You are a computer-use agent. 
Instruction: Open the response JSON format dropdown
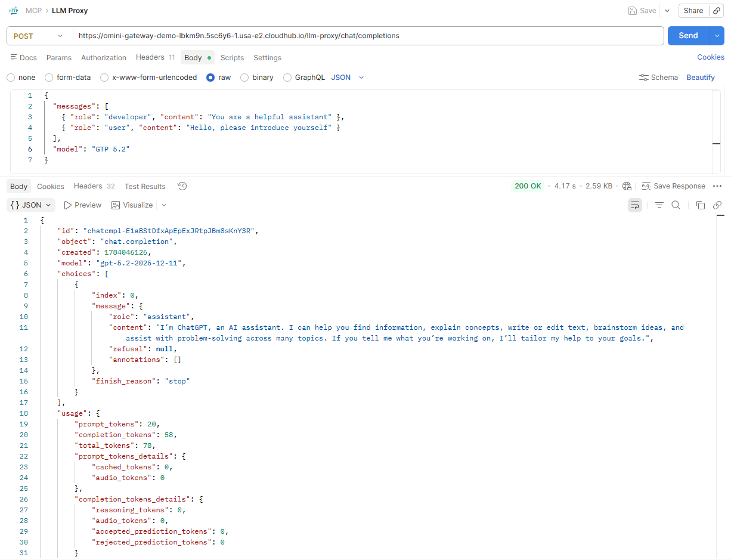coord(31,205)
